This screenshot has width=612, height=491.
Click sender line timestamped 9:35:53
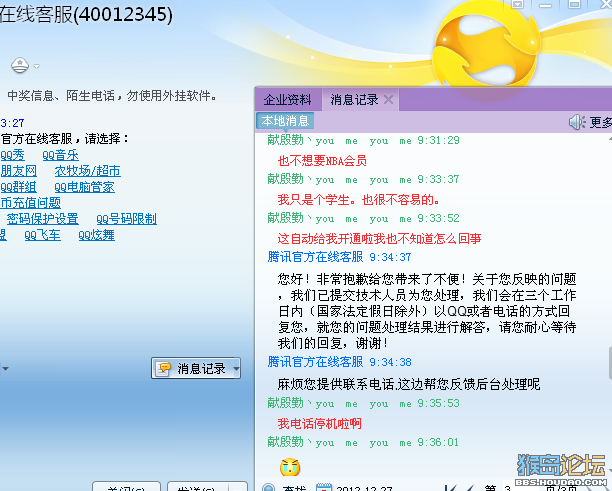point(363,403)
